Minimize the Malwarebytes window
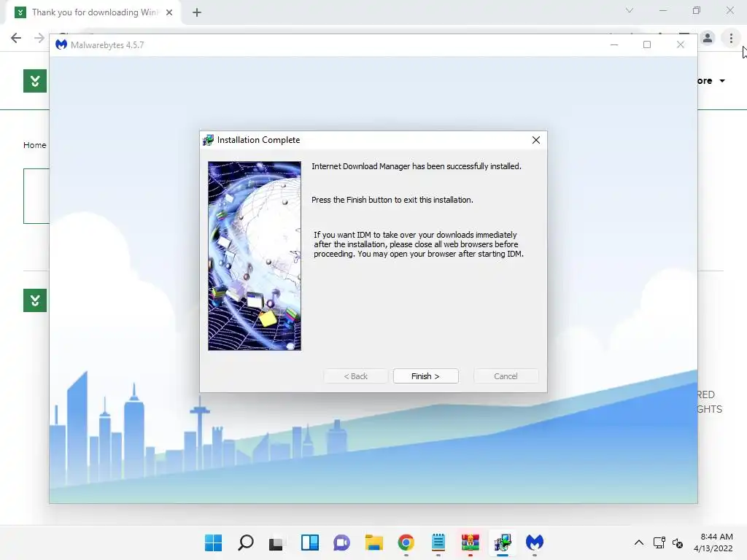747x560 pixels. [614, 44]
